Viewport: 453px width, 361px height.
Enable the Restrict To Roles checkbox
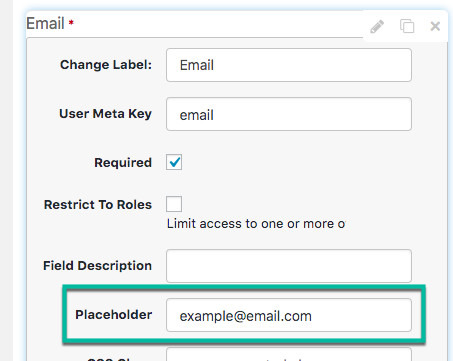pyautogui.click(x=174, y=204)
